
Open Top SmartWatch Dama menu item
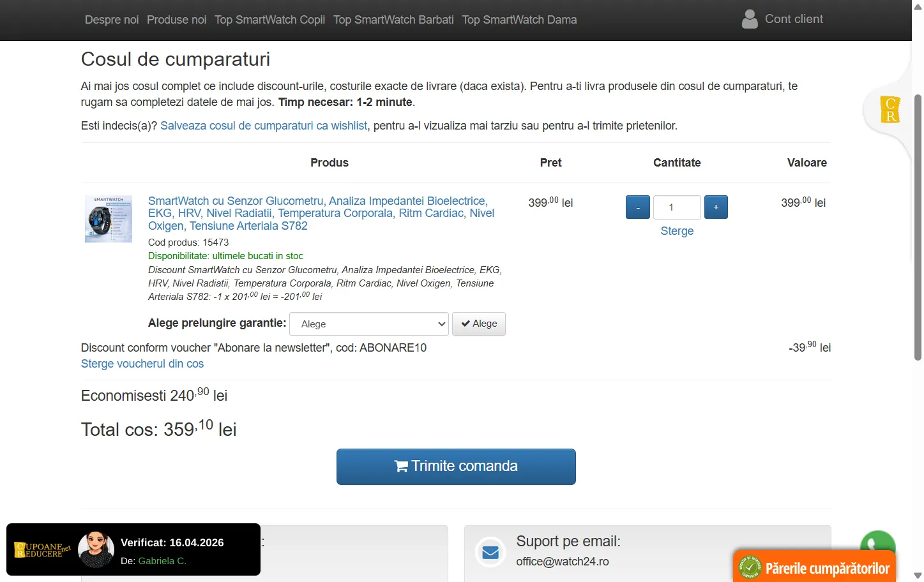(x=519, y=20)
